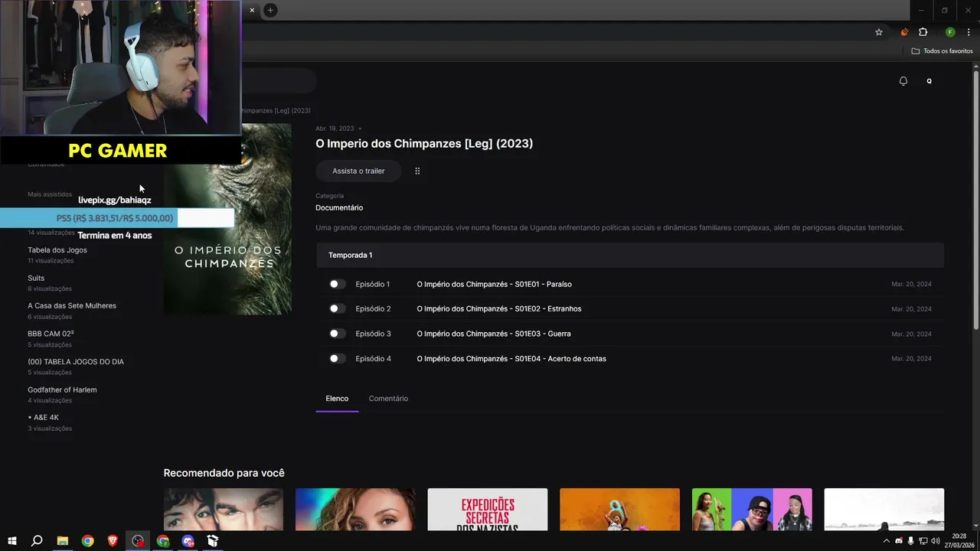
Task: Open Expedições Secretas dos Nazistas thumbnail
Action: coord(488,509)
